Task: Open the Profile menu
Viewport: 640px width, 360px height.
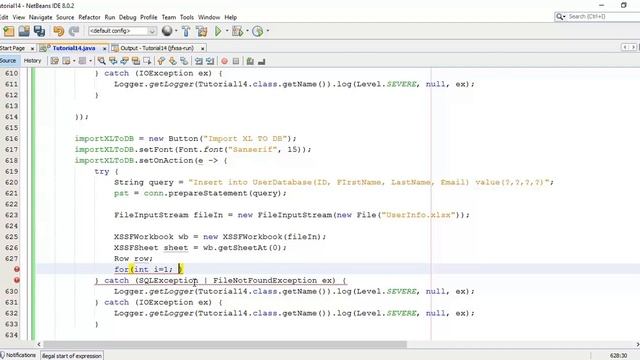Action: pos(149,17)
